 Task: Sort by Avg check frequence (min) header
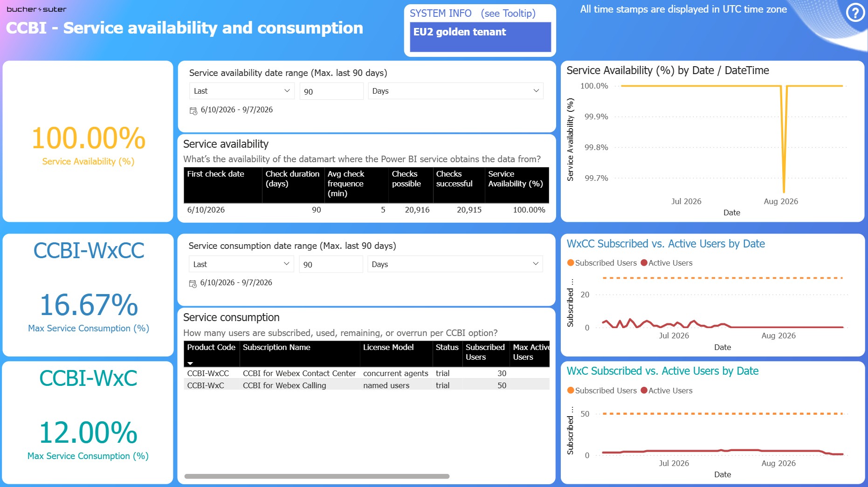(x=357, y=185)
